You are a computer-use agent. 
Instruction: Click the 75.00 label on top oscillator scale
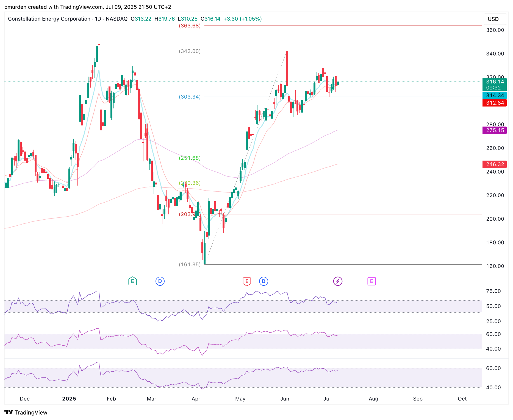pos(493,291)
